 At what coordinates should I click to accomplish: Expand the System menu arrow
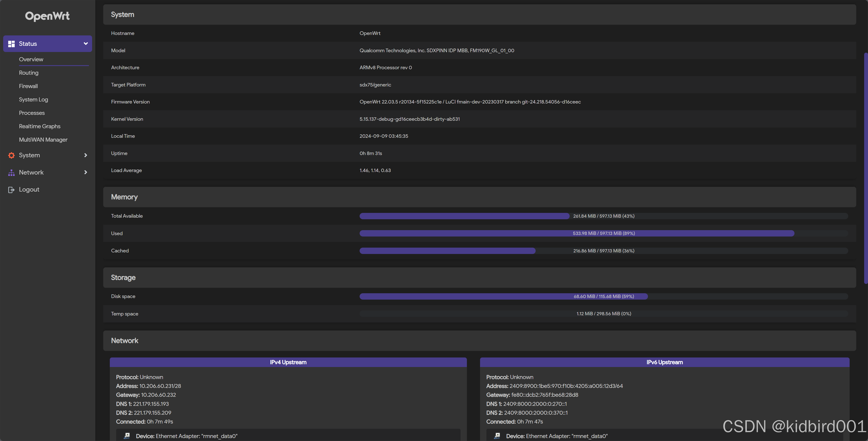(86, 155)
